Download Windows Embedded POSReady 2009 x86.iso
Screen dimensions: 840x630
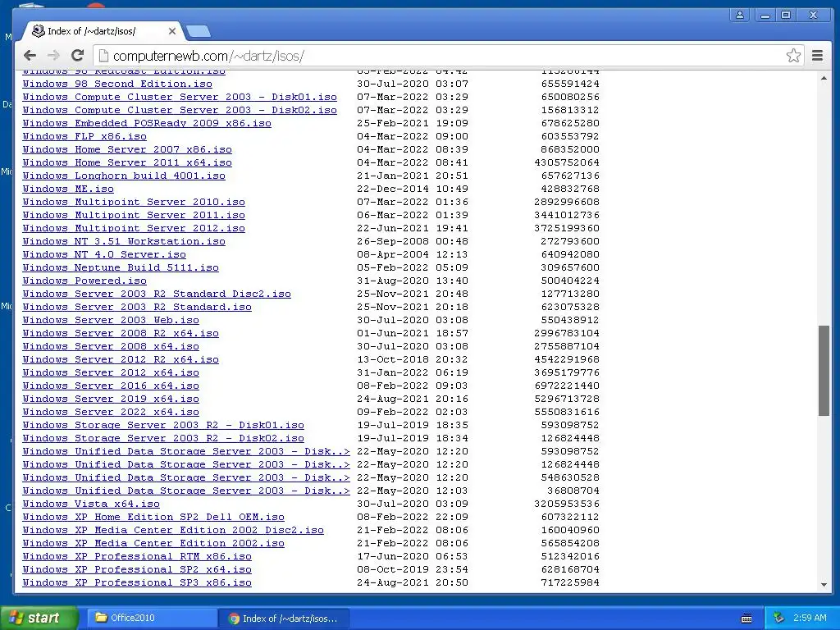click(147, 123)
